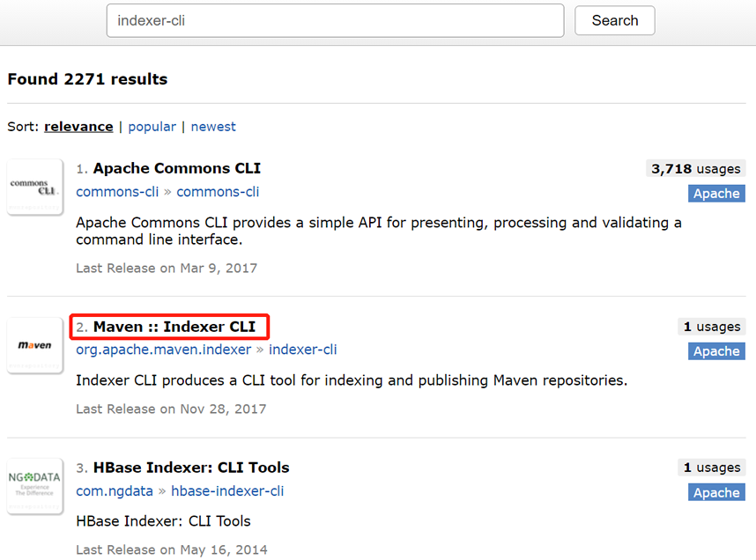View the 3,718 usages of Commons CLI
Screen dimensions: 756x560
pyautogui.click(x=695, y=168)
